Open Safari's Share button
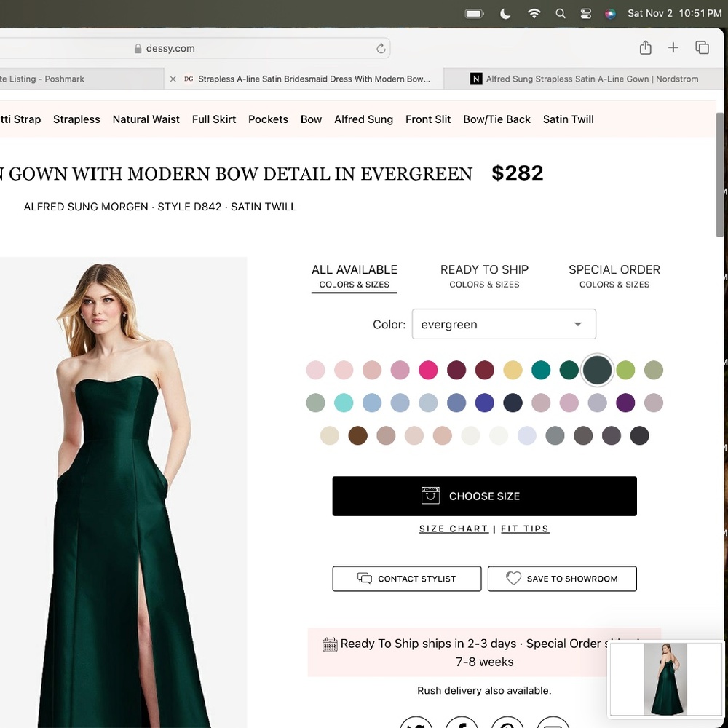The image size is (728, 728). point(645,47)
